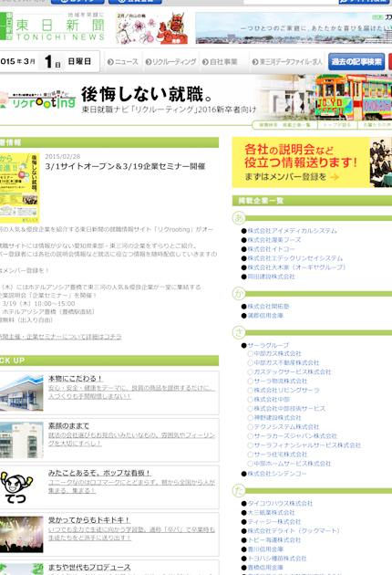Open サーラカーズジャパン株式会社 sub-link
The height and width of the screenshot is (575, 392).
coord(295,436)
